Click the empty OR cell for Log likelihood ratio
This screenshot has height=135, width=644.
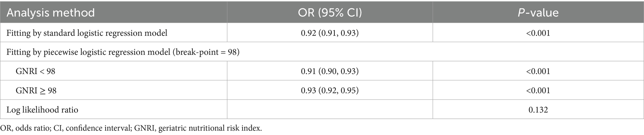330,110
